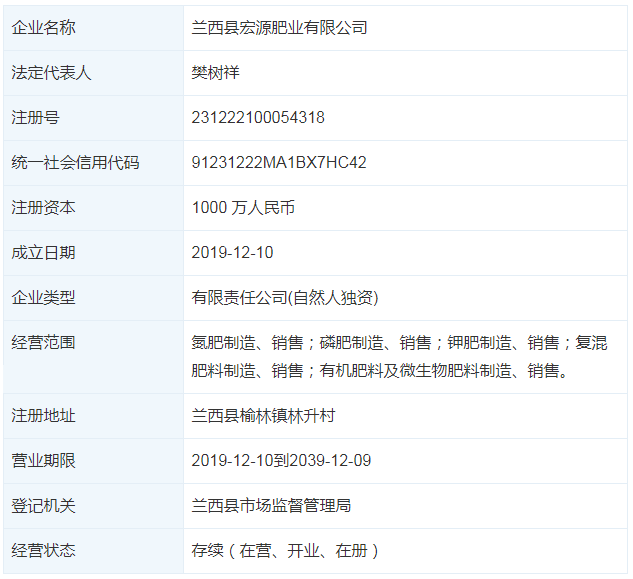Screen dimensions: 633x579
Task: Select the registered capital value 1000 万人民币
Action: click(243, 208)
